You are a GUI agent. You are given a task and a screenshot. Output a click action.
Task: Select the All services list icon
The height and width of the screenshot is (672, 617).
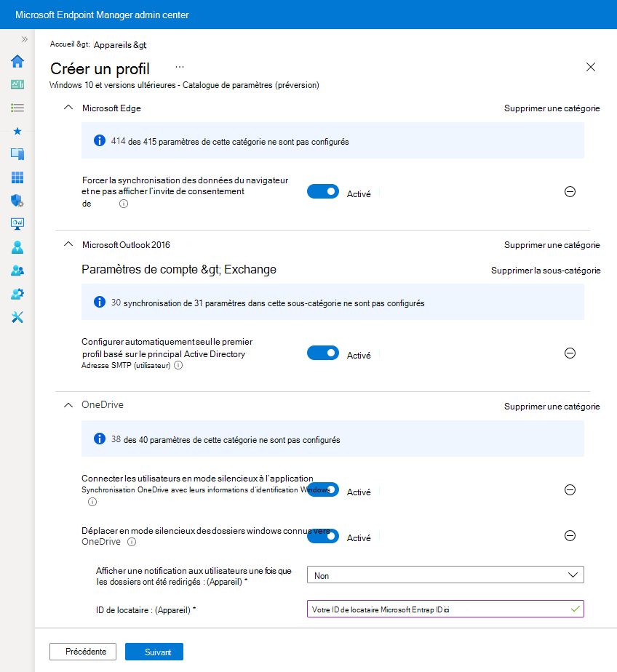click(x=17, y=108)
